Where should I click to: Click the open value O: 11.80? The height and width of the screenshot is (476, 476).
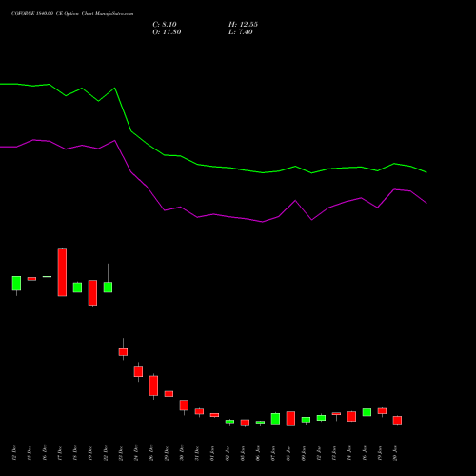click(x=167, y=32)
